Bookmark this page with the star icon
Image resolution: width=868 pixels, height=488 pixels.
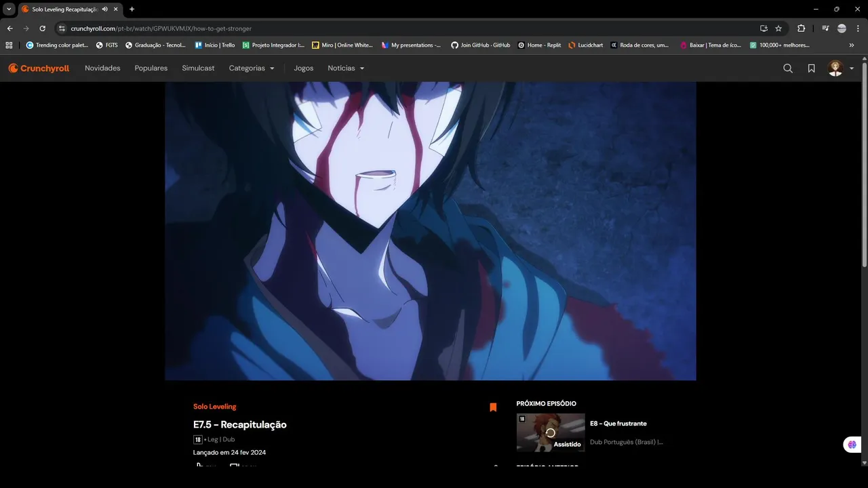tap(778, 28)
